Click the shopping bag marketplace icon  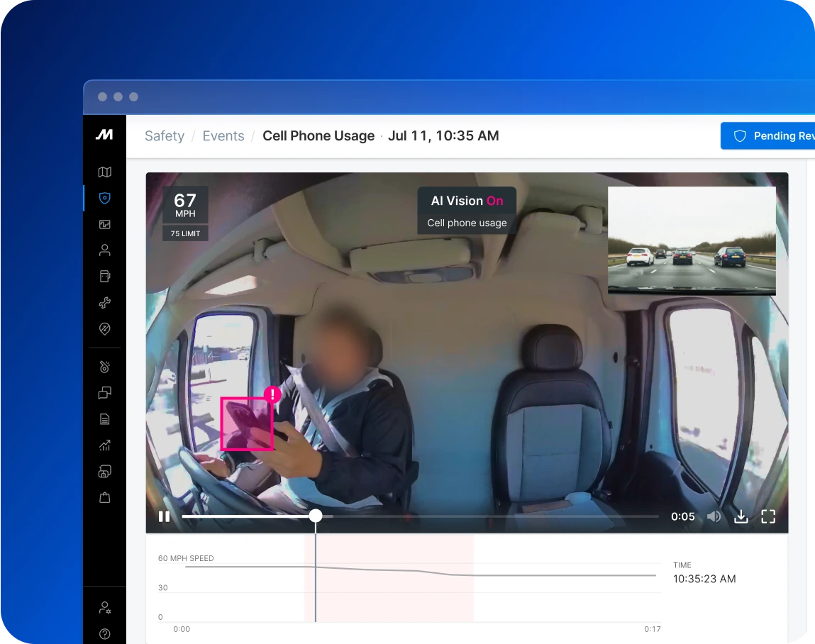[105, 498]
